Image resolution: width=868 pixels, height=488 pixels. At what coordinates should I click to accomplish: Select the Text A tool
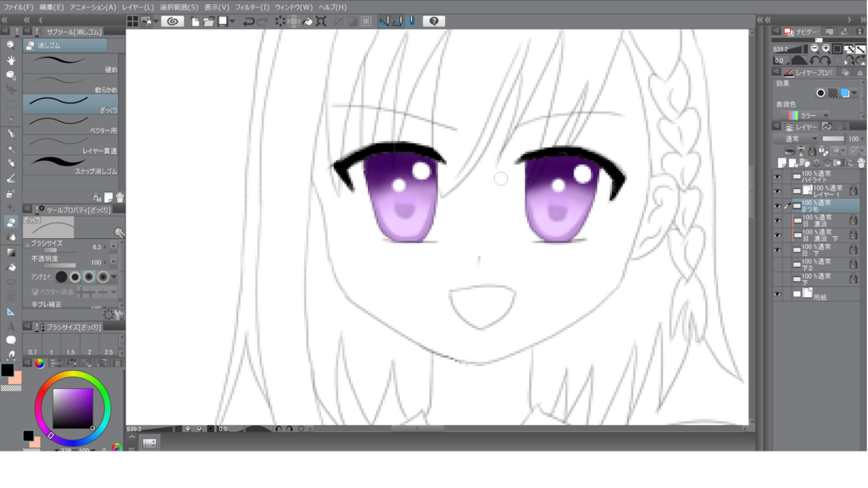(x=10, y=326)
